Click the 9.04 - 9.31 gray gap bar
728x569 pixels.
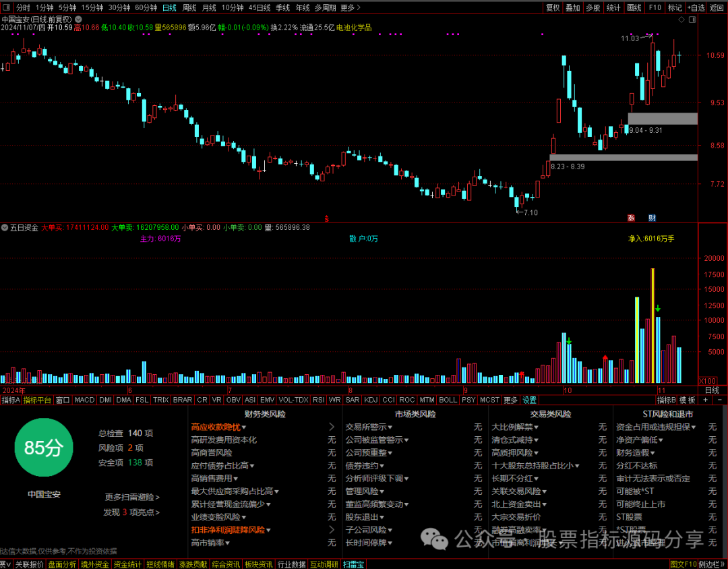click(x=662, y=118)
